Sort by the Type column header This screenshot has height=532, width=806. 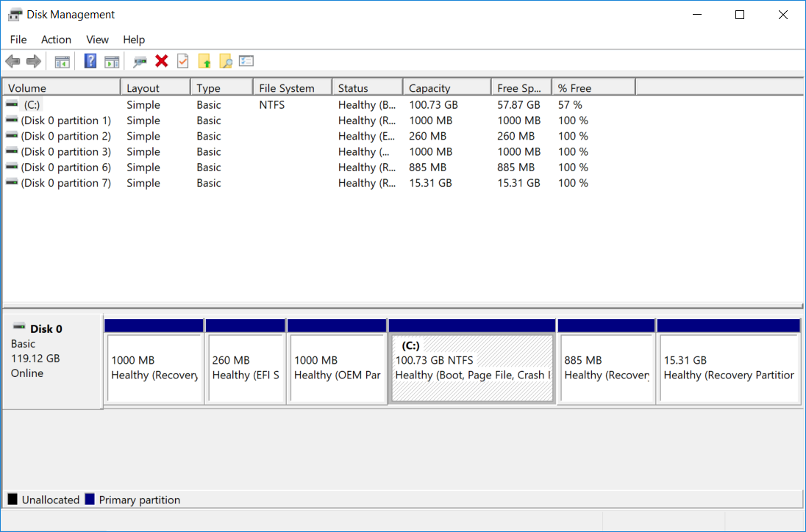coord(222,88)
